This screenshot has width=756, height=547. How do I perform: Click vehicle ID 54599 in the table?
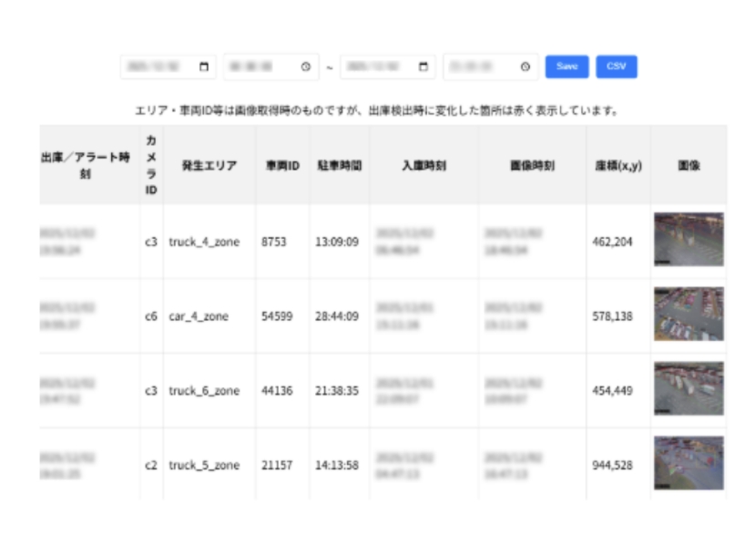[x=277, y=317]
